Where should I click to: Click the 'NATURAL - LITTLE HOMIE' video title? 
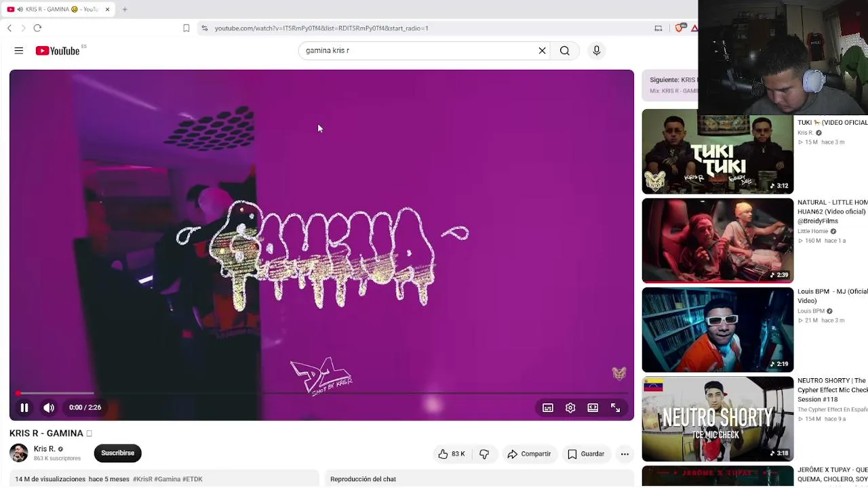833,211
